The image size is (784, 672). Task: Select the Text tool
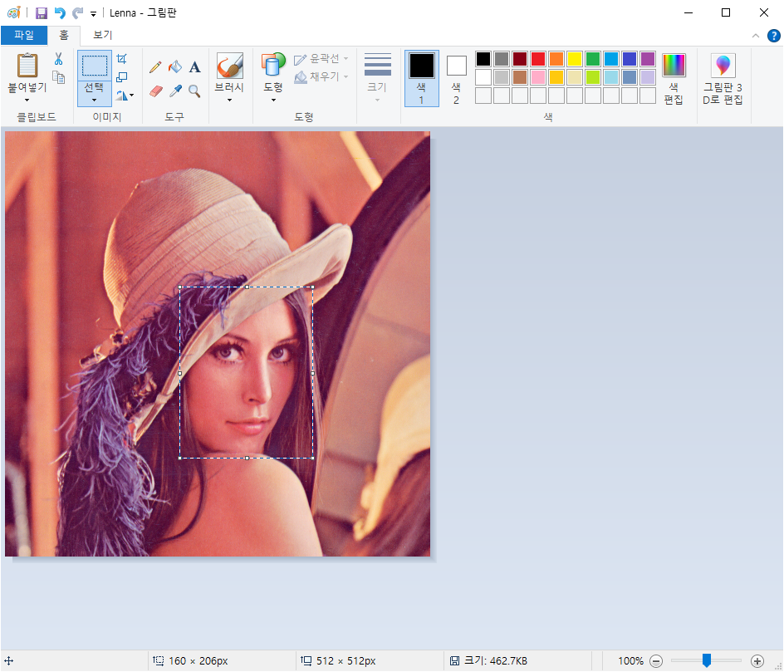pos(194,67)
